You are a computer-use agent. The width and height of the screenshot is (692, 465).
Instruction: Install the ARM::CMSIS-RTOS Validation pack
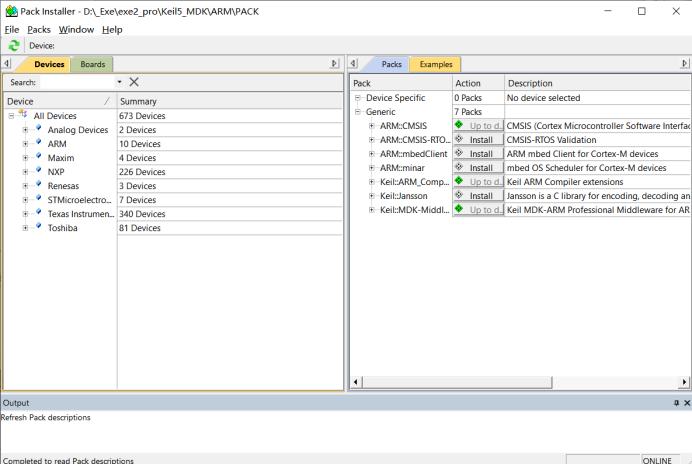(479, 140)
